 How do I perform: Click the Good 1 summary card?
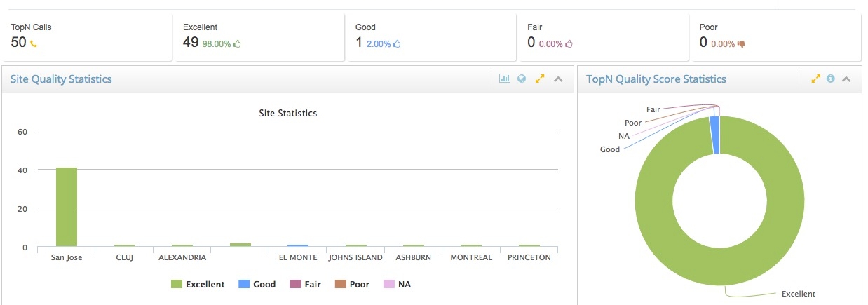tap(431, 37)
